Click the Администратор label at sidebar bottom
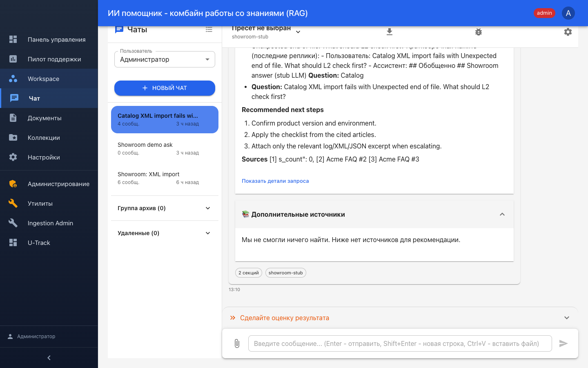The height and width of the screenshot is (368, 588). tap(36, 337)
